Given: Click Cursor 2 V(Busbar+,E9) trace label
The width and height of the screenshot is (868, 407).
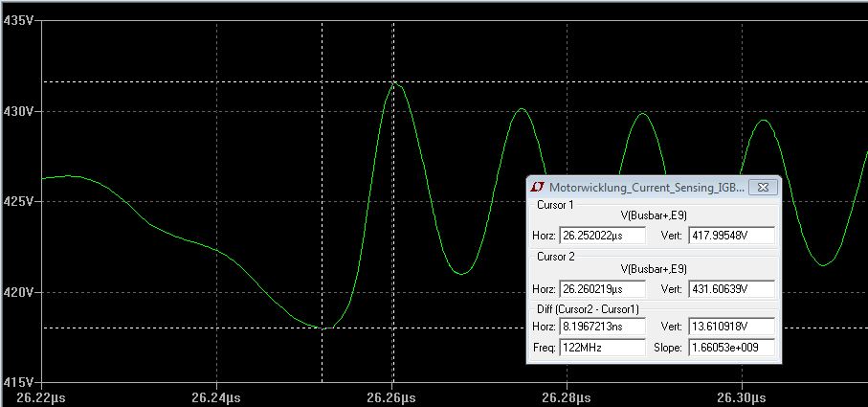Looking at the screenshot, I should pyautogui.click(x=654, y=269).
